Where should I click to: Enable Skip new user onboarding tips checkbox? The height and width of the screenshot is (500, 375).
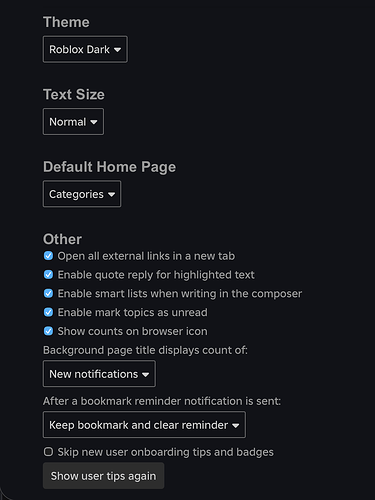tap(48, 452)
